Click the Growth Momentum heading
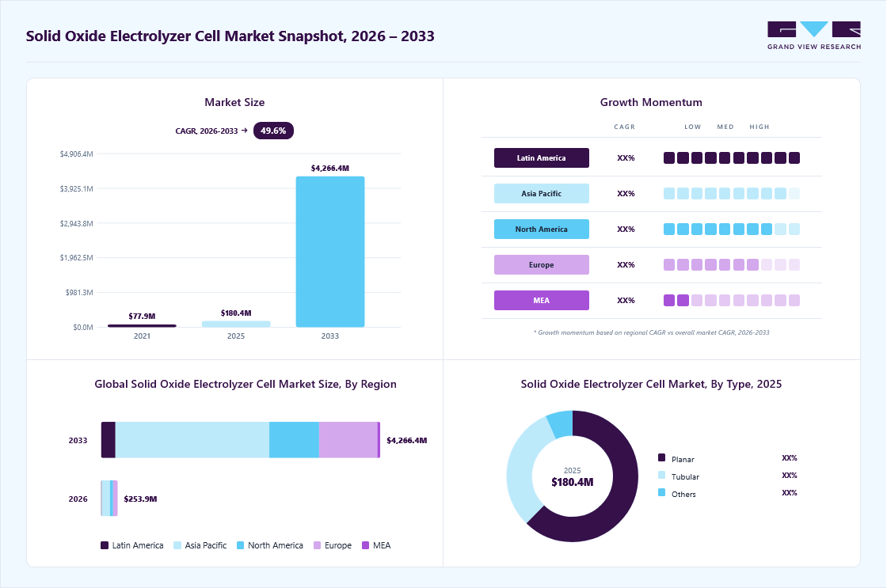 click(651, 102)
